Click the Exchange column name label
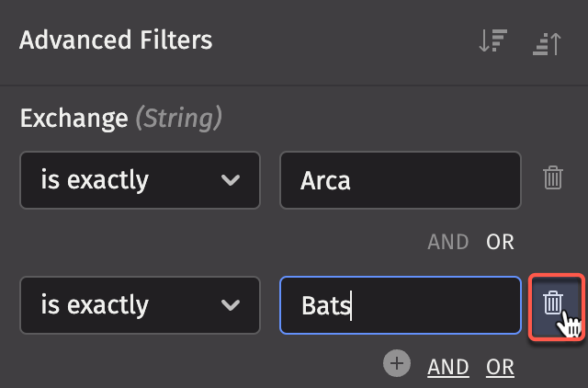Screen dimensions: 588x388 [x=73, y=118]
